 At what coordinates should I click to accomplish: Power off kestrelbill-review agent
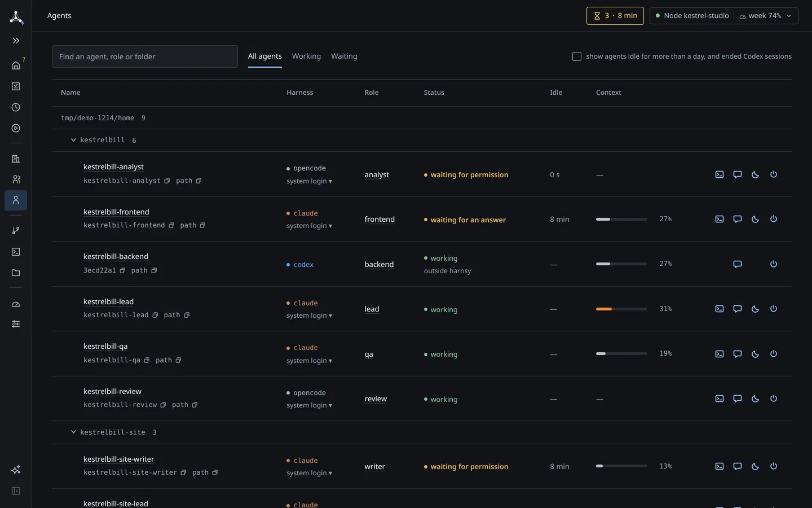[774, 398]
